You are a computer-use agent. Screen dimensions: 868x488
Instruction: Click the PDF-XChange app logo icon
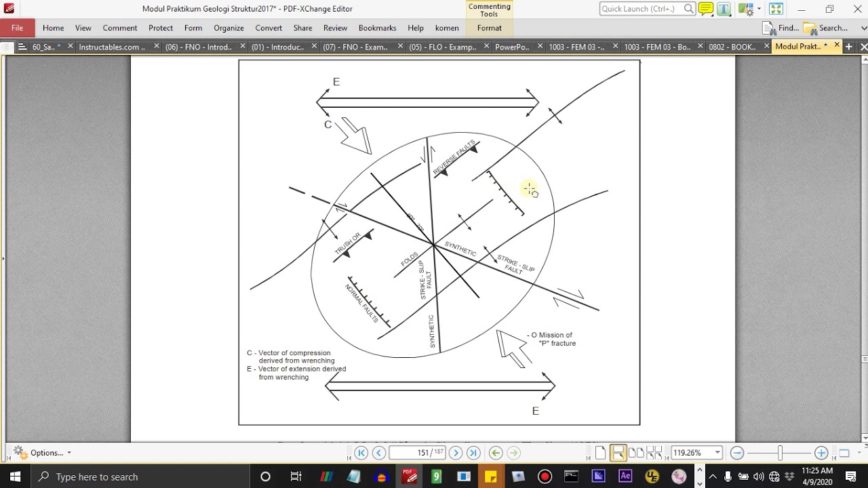point(9,9)
